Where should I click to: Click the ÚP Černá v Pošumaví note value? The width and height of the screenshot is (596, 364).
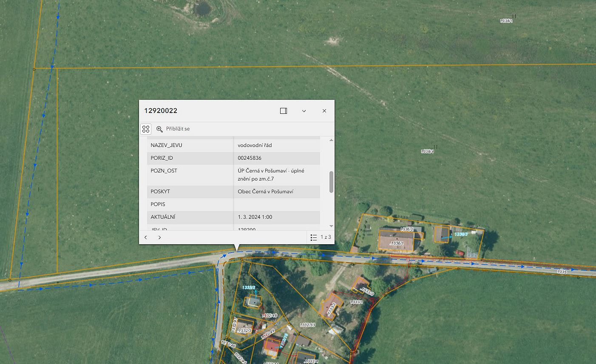[271, 175]
